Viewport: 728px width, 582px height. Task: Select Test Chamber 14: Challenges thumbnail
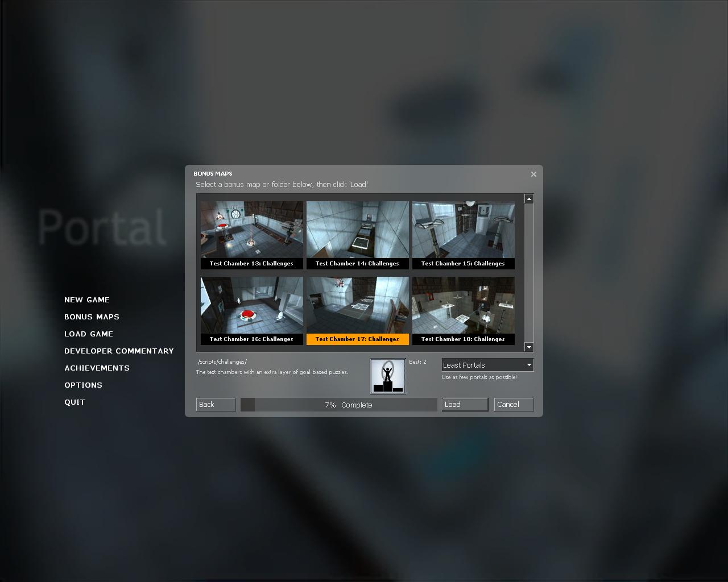(357, 234)
